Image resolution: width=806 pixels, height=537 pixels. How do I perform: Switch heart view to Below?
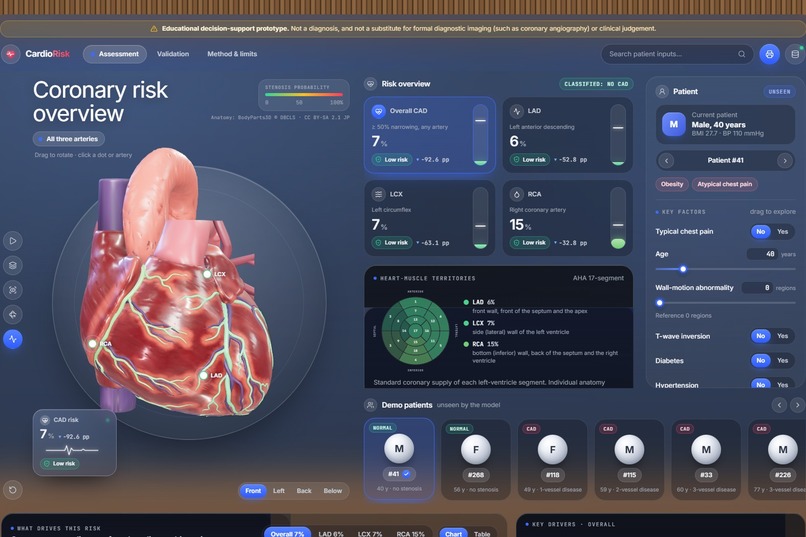click(333, 491)
